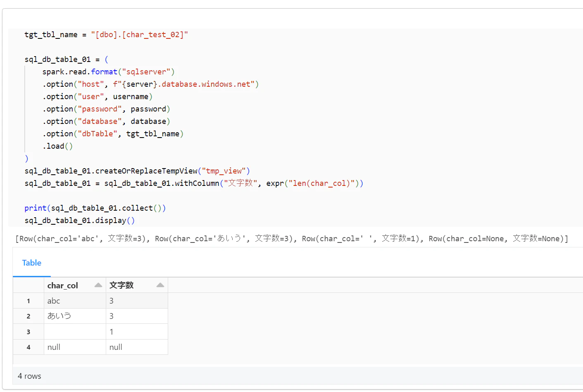Place cursor on the tgt_tbl_name assignment line
The height and width of the screenshot is (392, 583).
(x=106, y=35)
